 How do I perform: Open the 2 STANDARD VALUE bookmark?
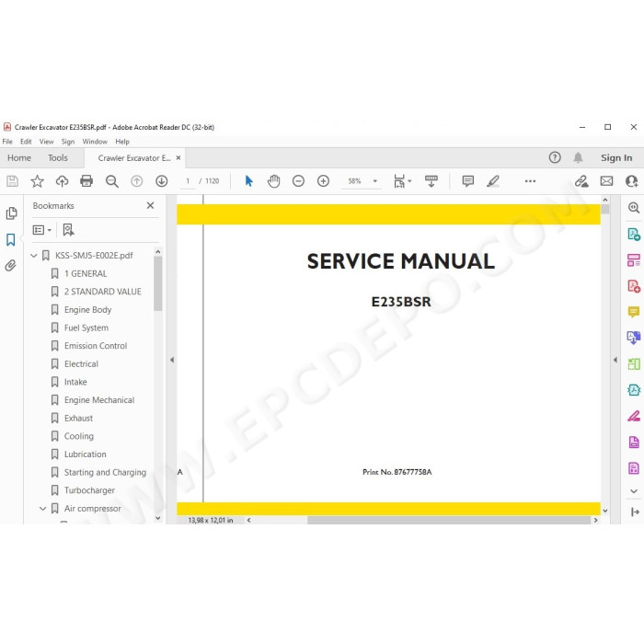103,292
